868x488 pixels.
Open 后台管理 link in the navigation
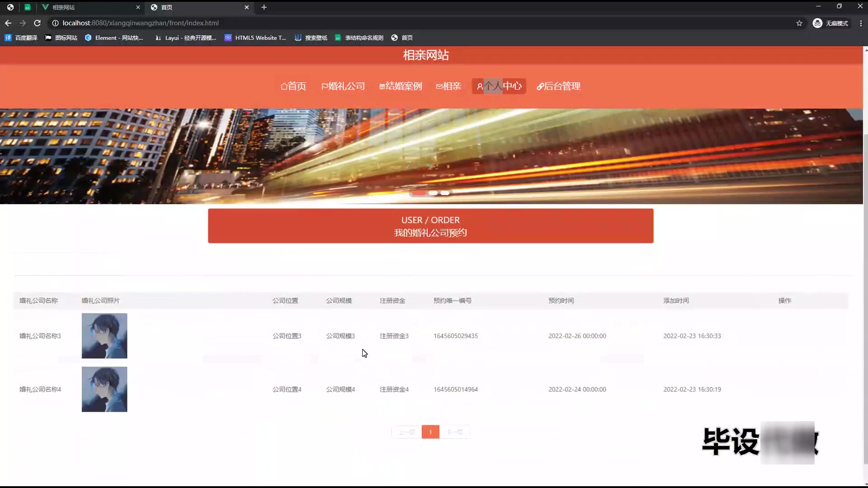(x=558, y=86)
